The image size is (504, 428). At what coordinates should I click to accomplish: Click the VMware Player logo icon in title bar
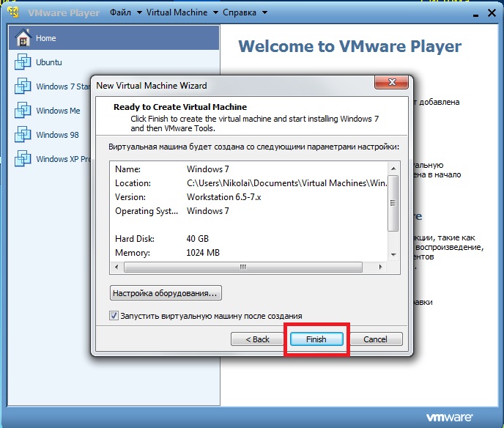(x=13, y=12)
